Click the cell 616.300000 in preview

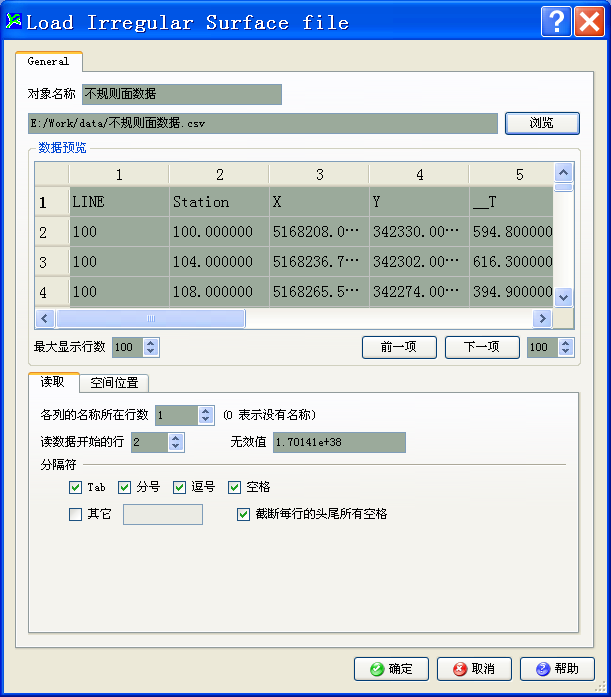point(511,262)
